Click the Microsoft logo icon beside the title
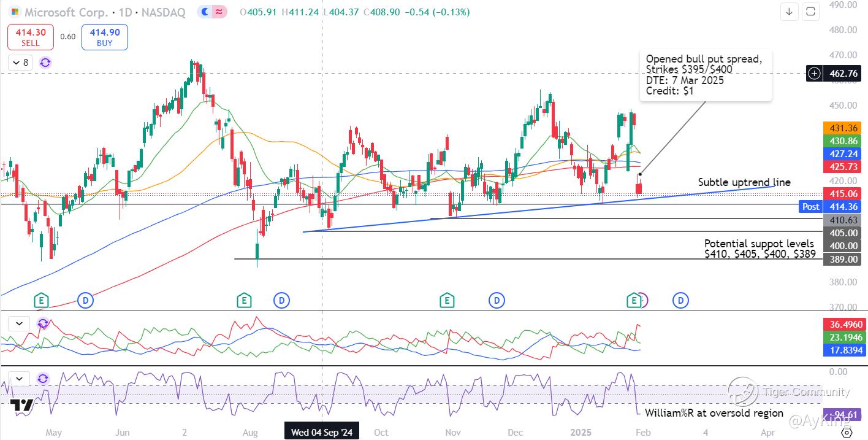Viewport: 868px width, 440px height. (x=15, y=12)
